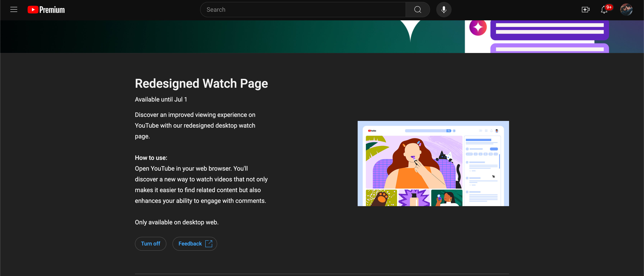Click the magnifier search button

click(417, 10)
